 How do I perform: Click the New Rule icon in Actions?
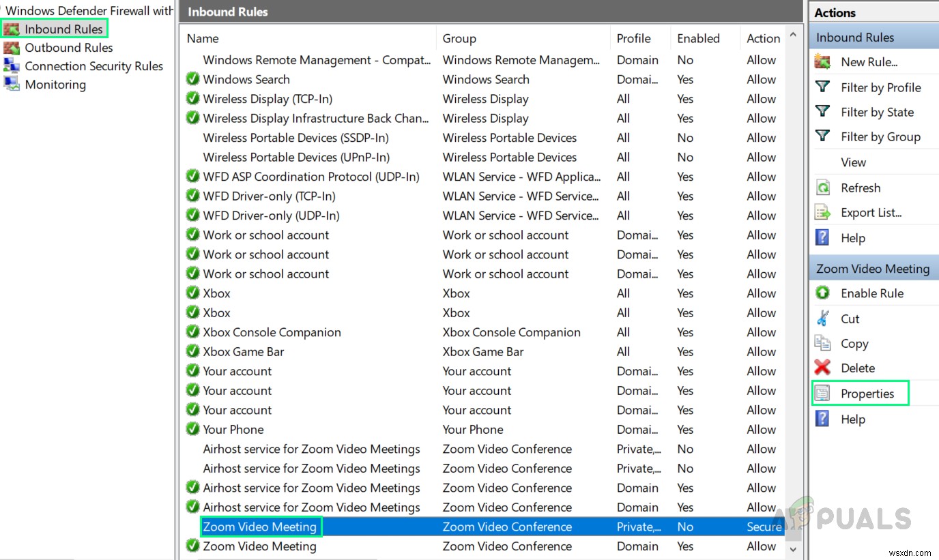pyautogui.click(x=823, y=62)
